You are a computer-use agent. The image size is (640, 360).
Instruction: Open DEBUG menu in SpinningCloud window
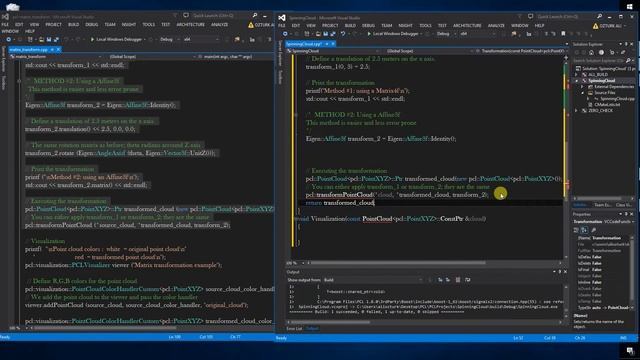coord(368,25)
